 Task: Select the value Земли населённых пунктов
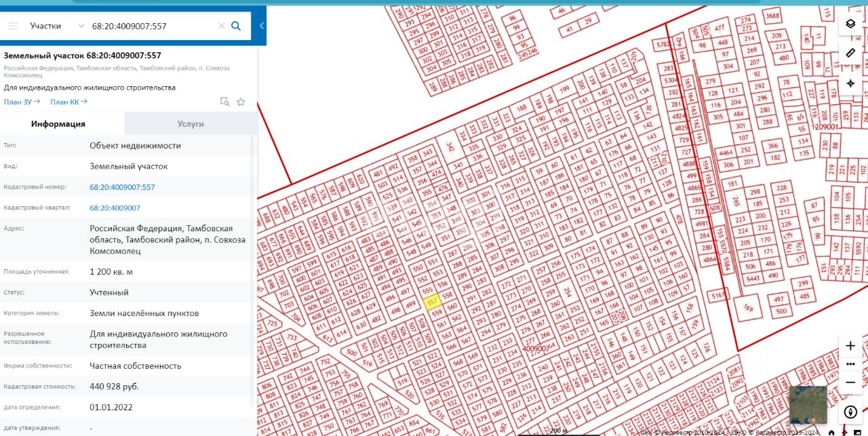[x=144, y=313]
